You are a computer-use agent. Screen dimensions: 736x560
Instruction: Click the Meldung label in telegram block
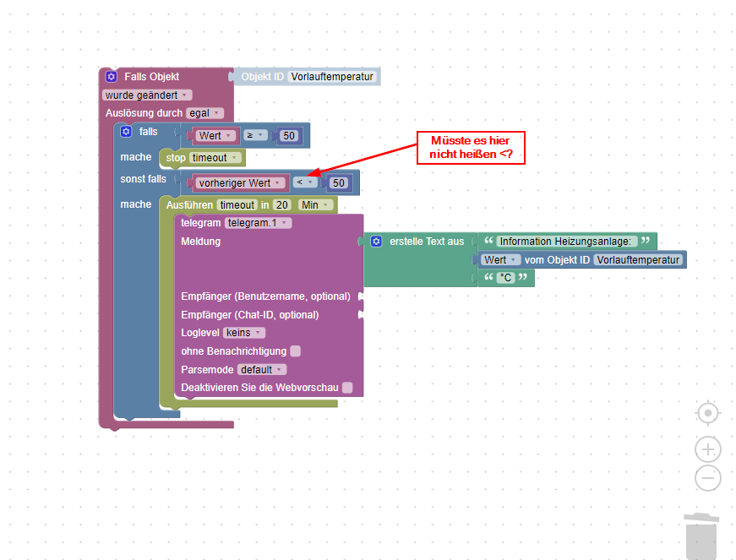(x=200, y=241)
